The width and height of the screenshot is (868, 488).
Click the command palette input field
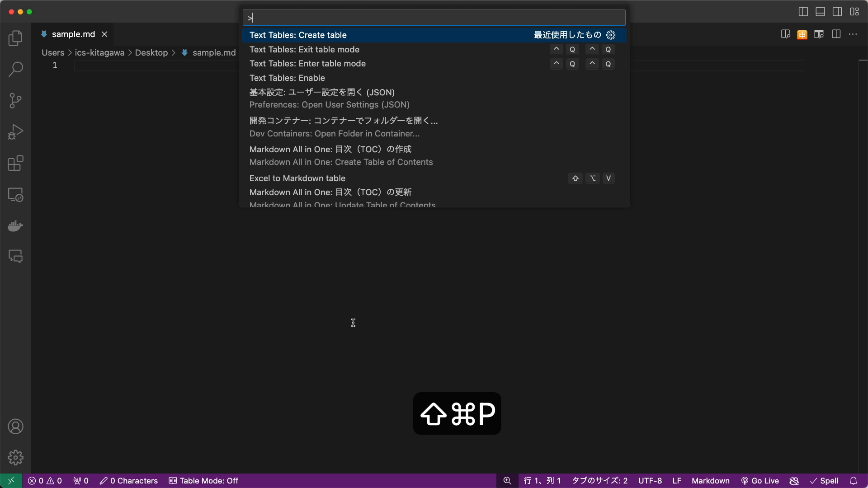[x=434, y=18]
